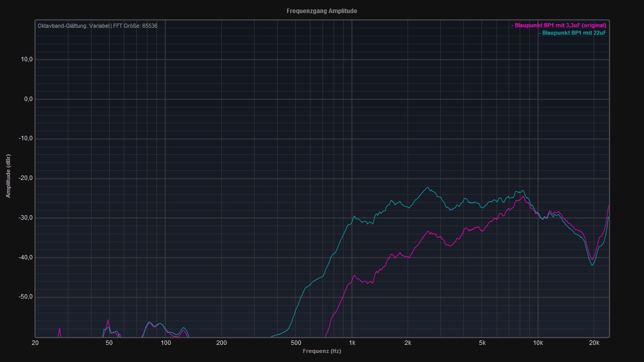Click the cyan curve's peak near 2.5 kHz

pyautogui.click(x=428, y=188)
